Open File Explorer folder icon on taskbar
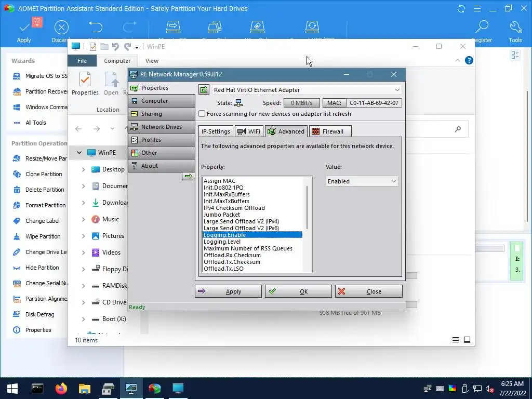Viewport: 532px width, 399px height. [x=85, y=388]
